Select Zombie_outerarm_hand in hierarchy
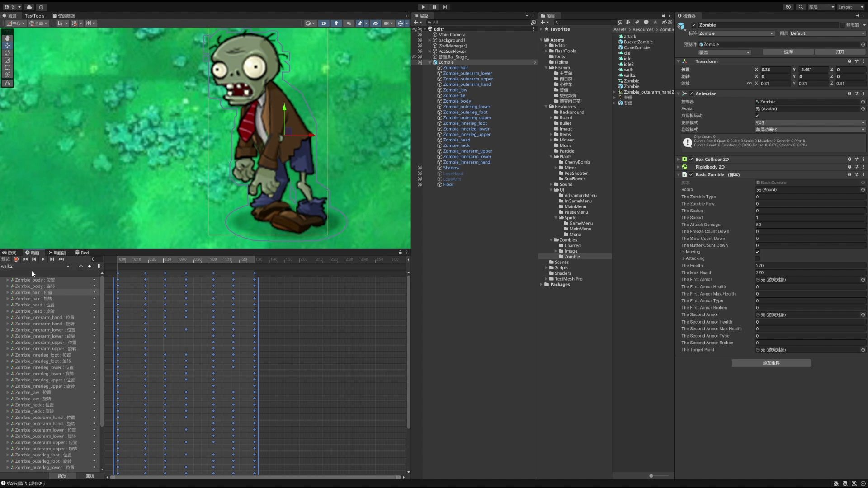Viewport: 868px width, 488px height. tap(467, 84)
